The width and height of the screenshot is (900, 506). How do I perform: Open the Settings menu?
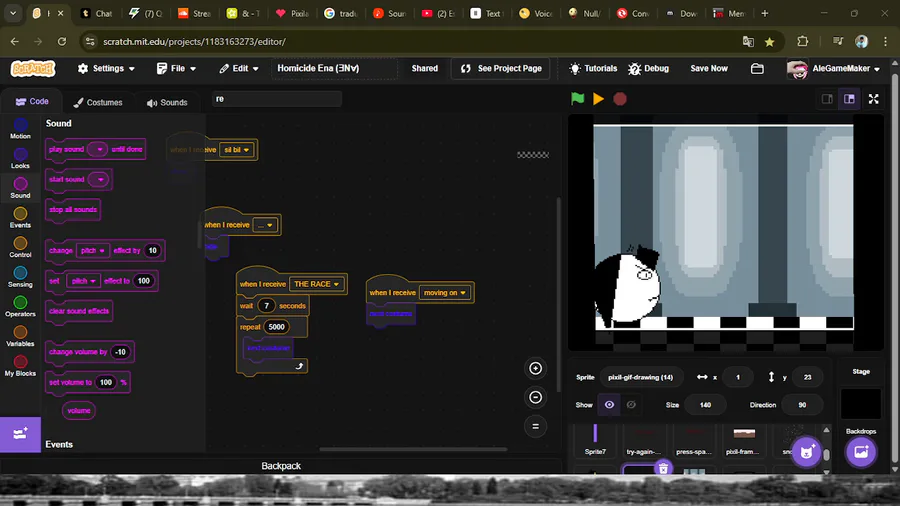click(x=106, y=68)
